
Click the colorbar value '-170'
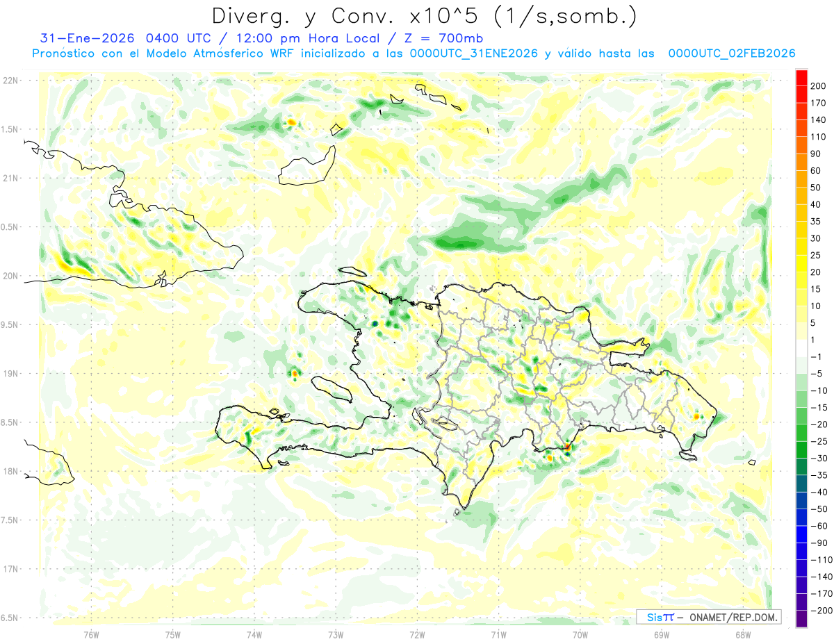821,593
